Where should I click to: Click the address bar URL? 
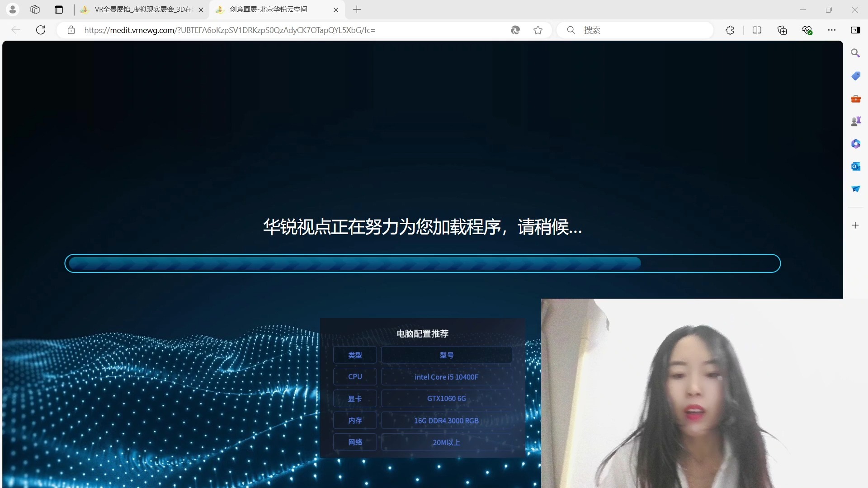point(230,30)
